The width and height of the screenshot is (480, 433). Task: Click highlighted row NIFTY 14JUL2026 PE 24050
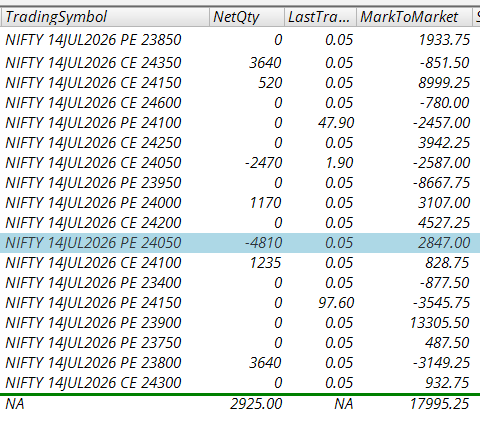coord(240,243)
